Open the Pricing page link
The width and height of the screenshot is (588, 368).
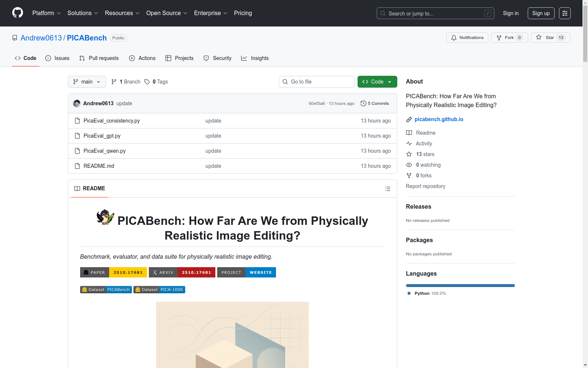click(243, 13)
